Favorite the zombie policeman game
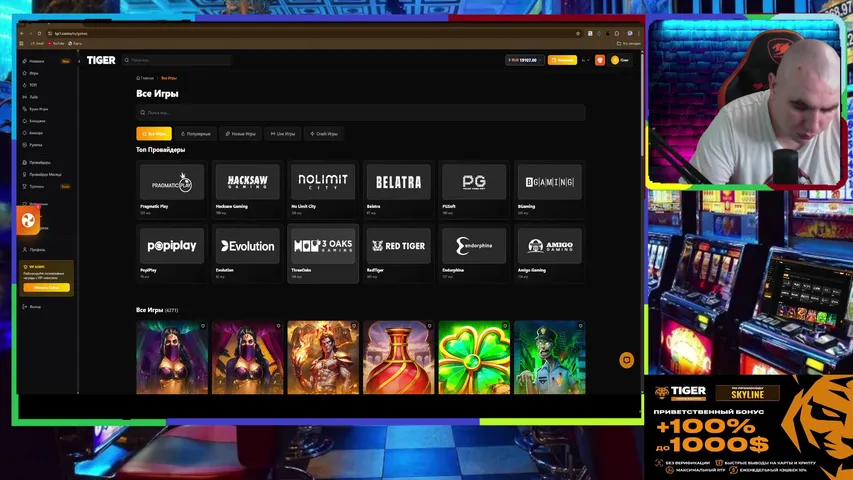Viewport: 853px width, 480px height. coord(580,326)
